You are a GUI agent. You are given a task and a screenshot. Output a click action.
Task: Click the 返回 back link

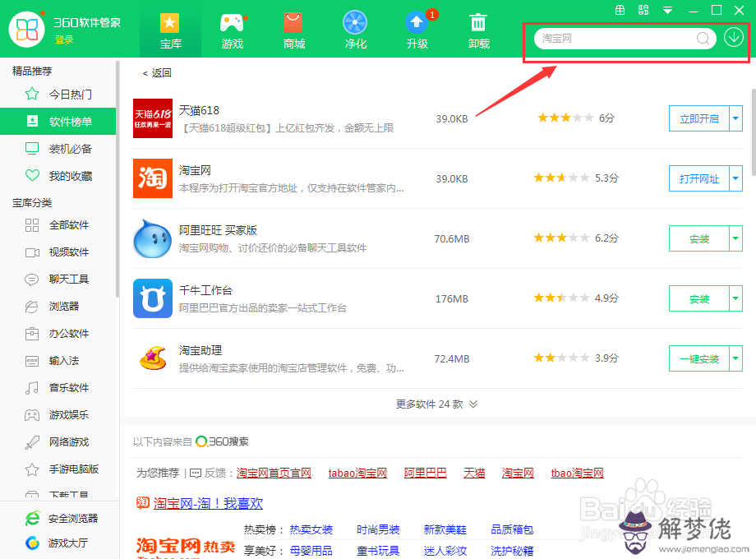coord(157,73)
